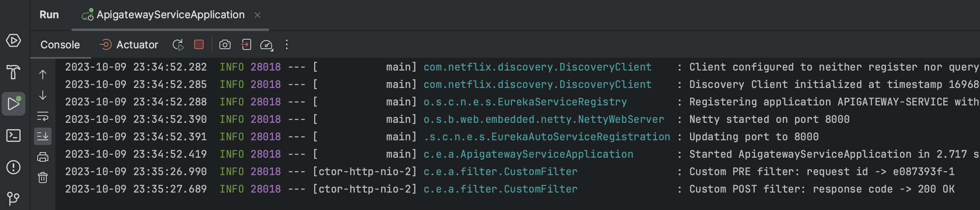Click the first com.netflix.discovery.DiscoveryClient logger at 23:34:52.282
The image size is (980, 210).
(x=538, y=67)
